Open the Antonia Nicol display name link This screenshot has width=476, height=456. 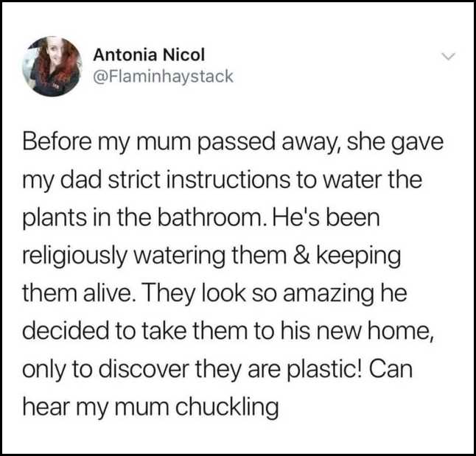coord(150,55)
